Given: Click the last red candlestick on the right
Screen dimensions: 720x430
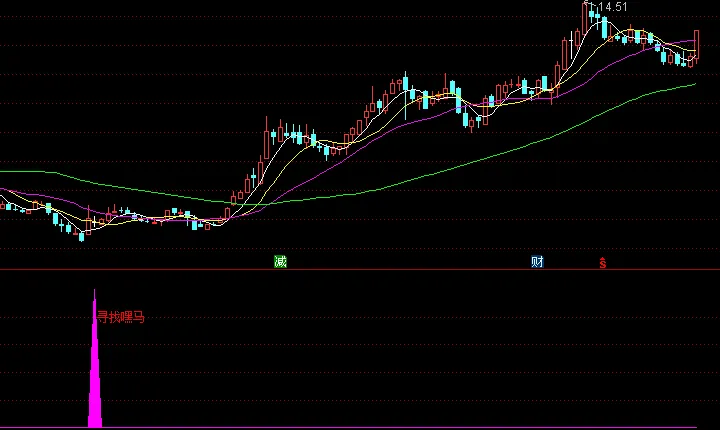Looking at the screenshot, I should click(697, 45).
